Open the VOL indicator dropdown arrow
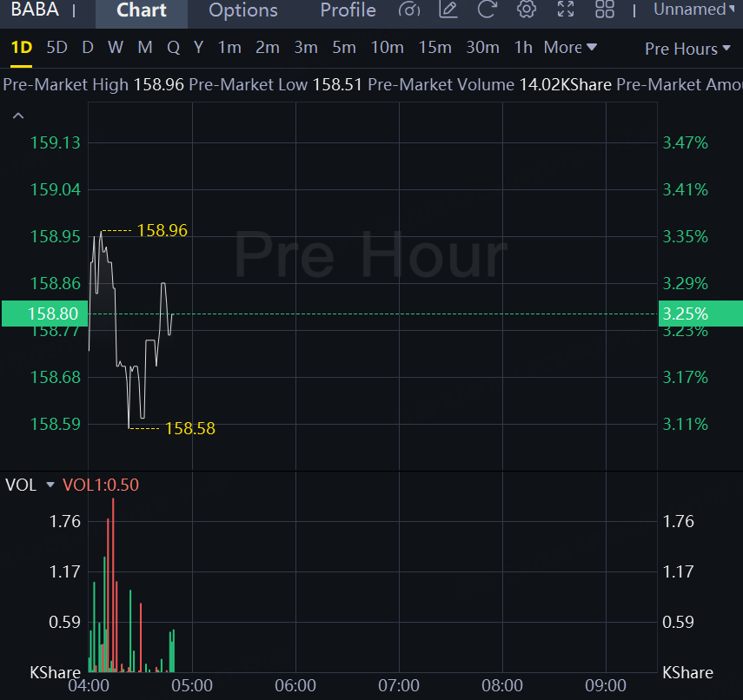Screen dimensions: 743x700 pos(50,485)
